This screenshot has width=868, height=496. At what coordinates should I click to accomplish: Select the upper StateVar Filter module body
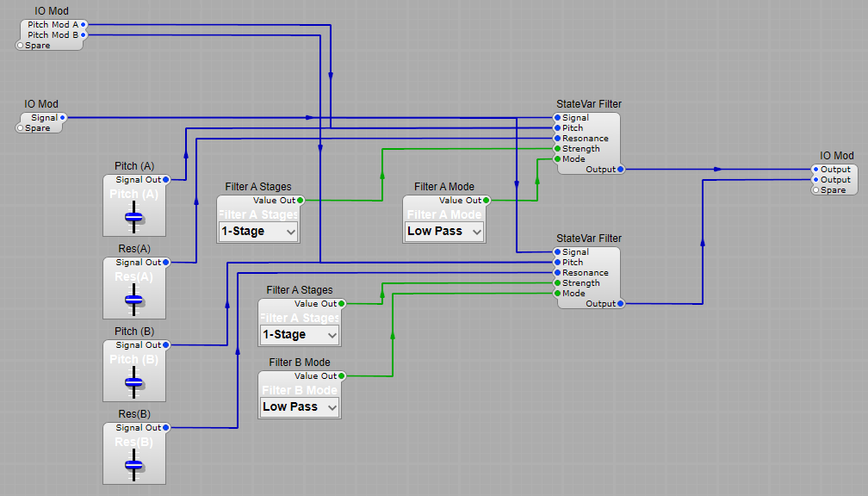tap(594, 142)
